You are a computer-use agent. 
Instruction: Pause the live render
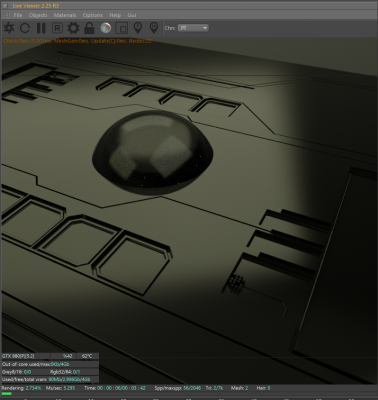click(x=41, y=28)
